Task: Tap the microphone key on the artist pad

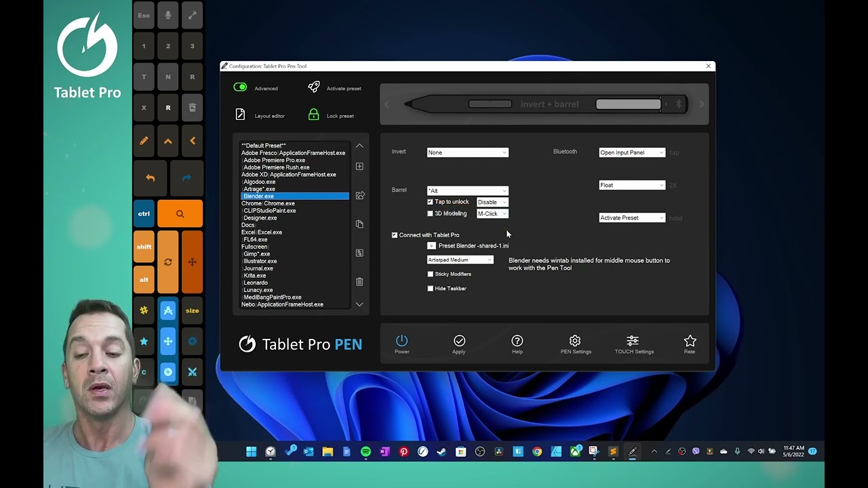Action: (x=168, y=16)
